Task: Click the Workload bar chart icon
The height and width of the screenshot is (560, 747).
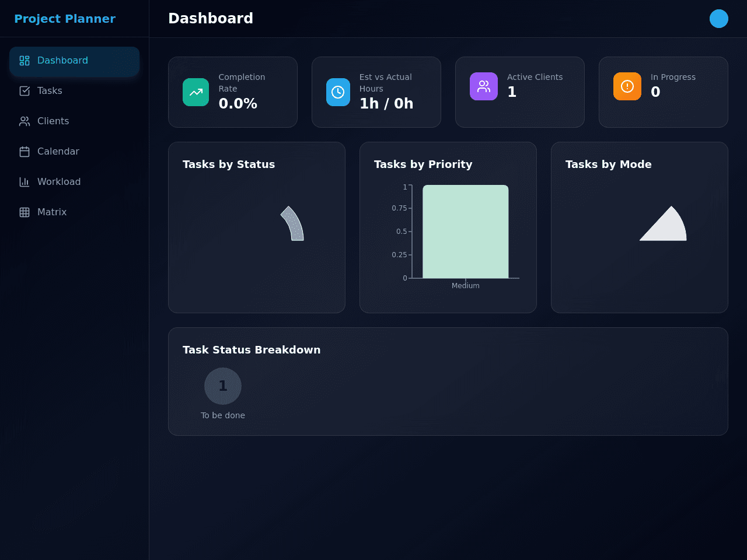Action: point(25,182)
